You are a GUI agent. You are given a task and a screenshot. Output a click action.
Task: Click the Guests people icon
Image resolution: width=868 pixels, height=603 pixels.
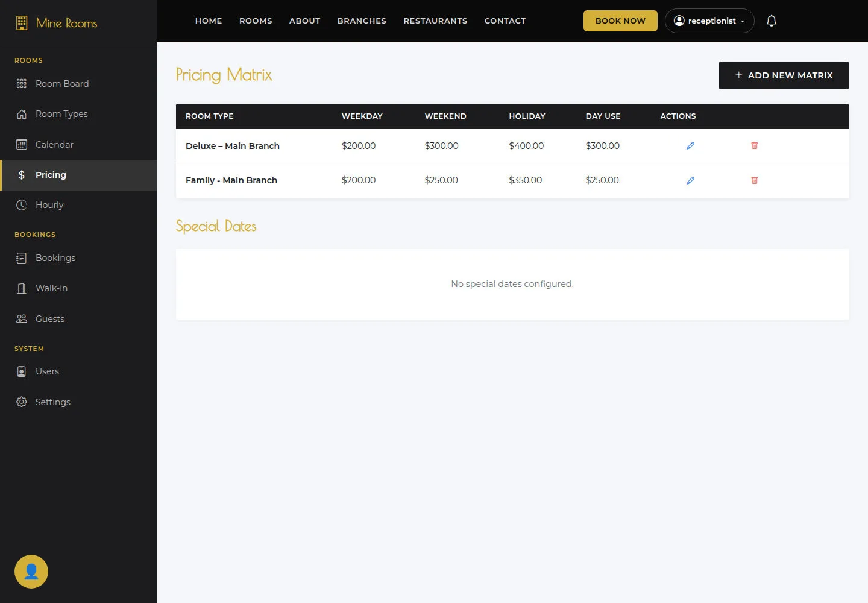(22, 319)
